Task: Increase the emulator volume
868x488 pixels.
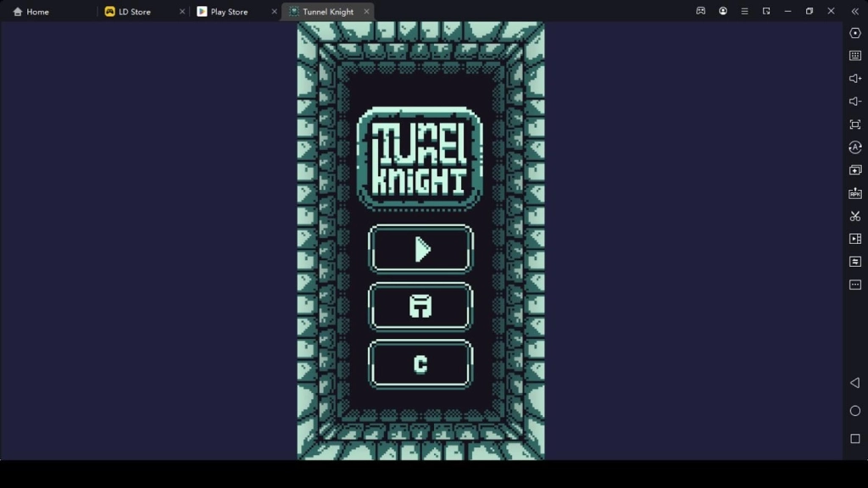Action: (x=855, y=78)
